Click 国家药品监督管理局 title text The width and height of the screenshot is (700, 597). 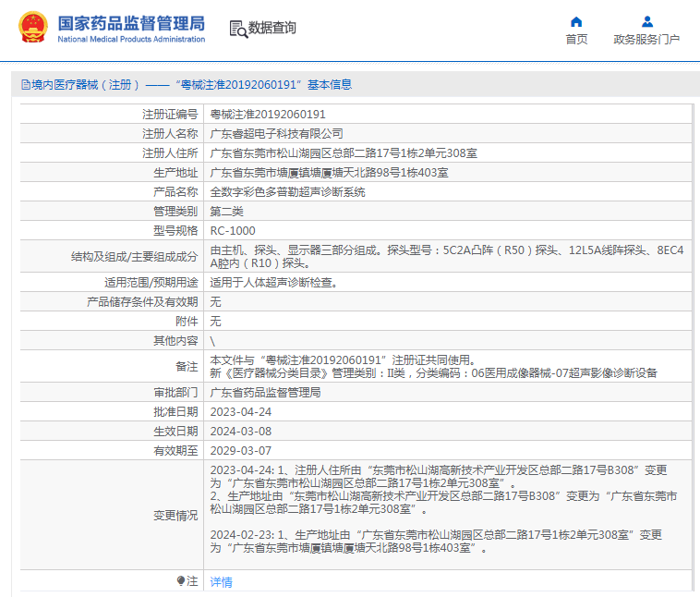pyautogui.click(x=131, y=23)
